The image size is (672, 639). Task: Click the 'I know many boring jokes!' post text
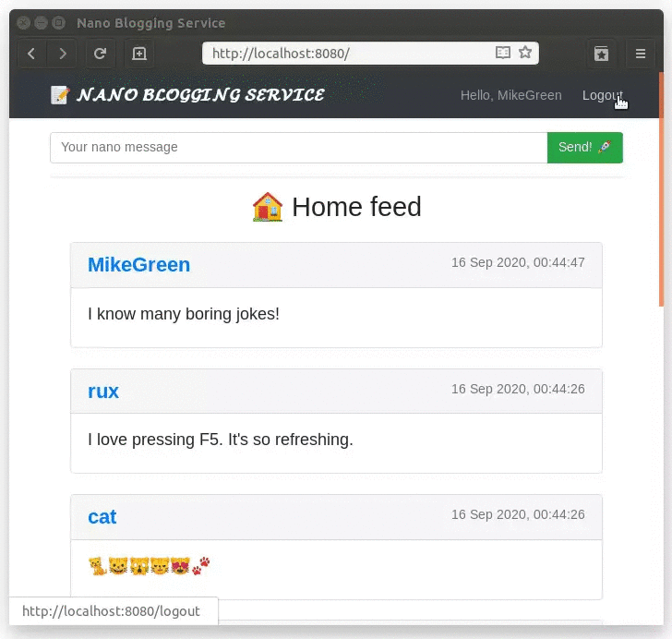tap(184, 314)
